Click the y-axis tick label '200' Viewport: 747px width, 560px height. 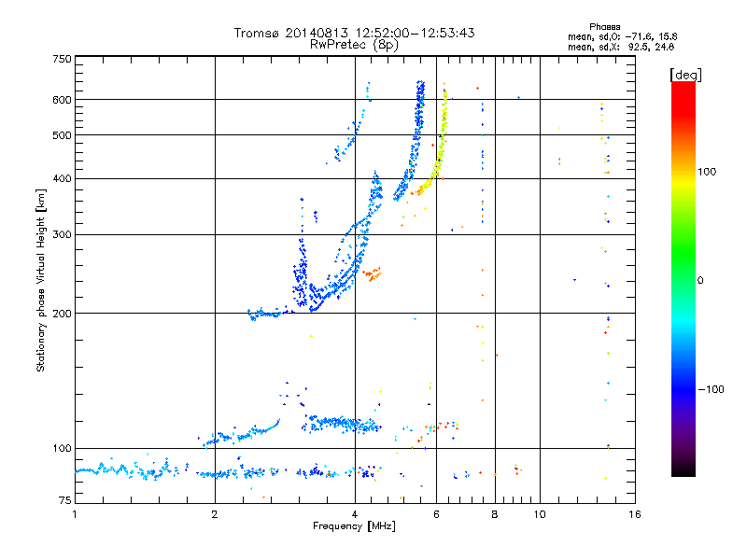coord(62,314)
